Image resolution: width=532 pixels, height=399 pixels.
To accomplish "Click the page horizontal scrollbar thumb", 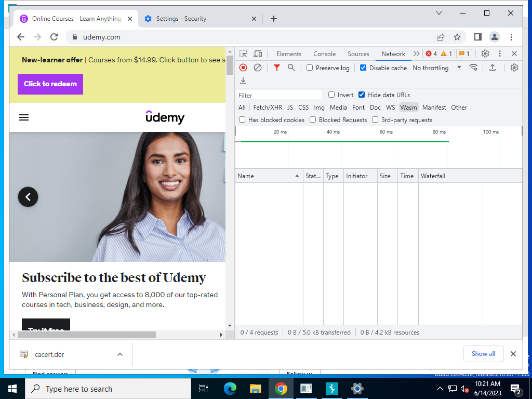I will tap(87, 335).
